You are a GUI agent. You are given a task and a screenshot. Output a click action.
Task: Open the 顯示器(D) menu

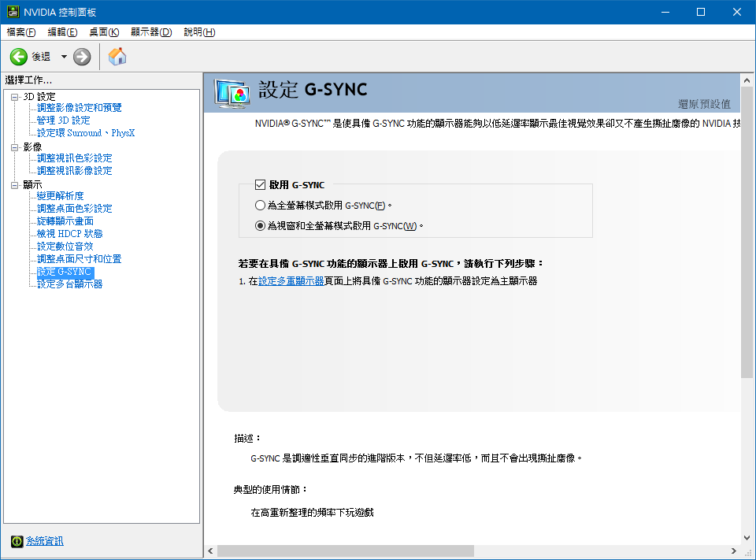[151, 32]
